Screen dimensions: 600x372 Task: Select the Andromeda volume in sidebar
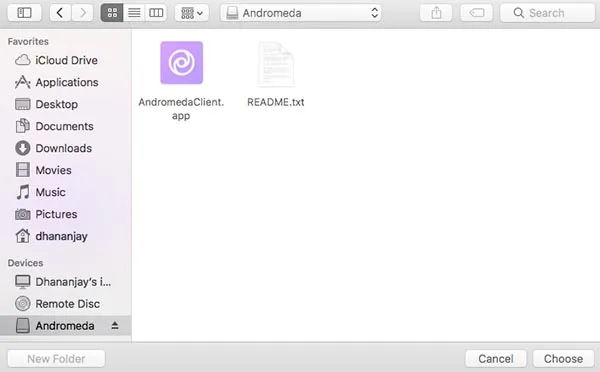(65, 326)
